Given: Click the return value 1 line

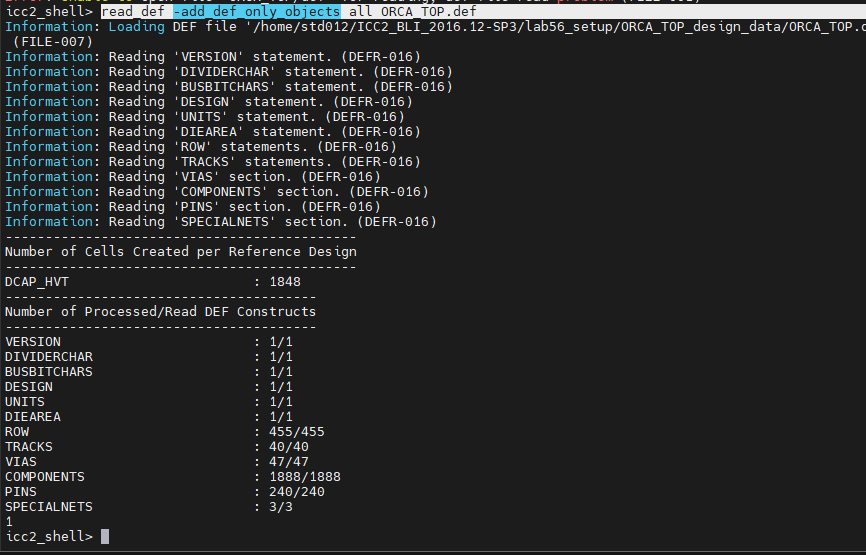Looking at the screenshot, I should [9, 521].
